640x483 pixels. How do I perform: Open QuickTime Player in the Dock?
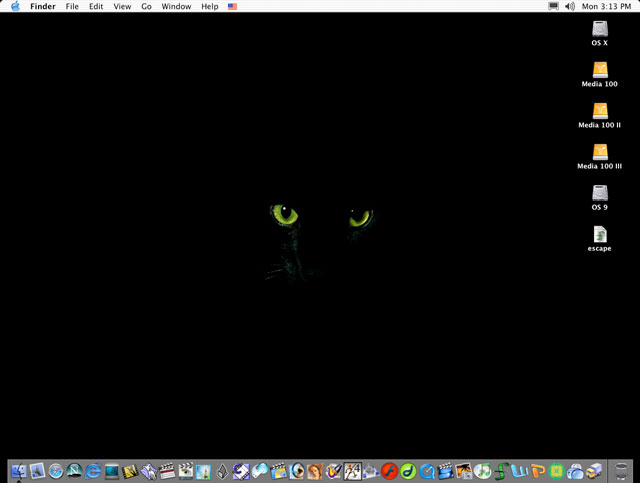[x=427, y=471]
